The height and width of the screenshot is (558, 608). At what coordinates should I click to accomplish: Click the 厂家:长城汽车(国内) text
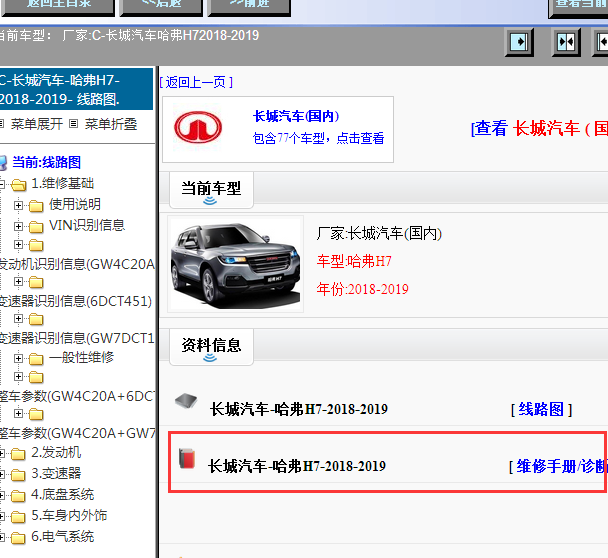coord(379,233)
